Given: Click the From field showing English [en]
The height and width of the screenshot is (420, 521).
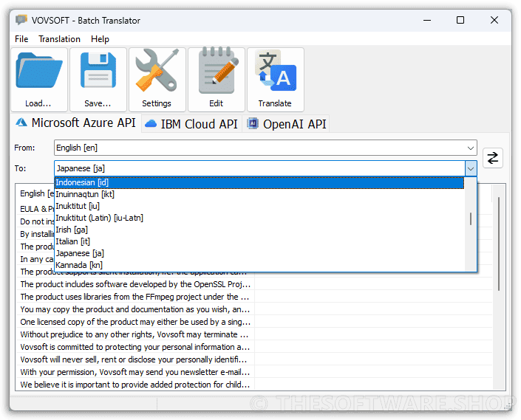Looking at the screenshot, I should tap(265, 148).
